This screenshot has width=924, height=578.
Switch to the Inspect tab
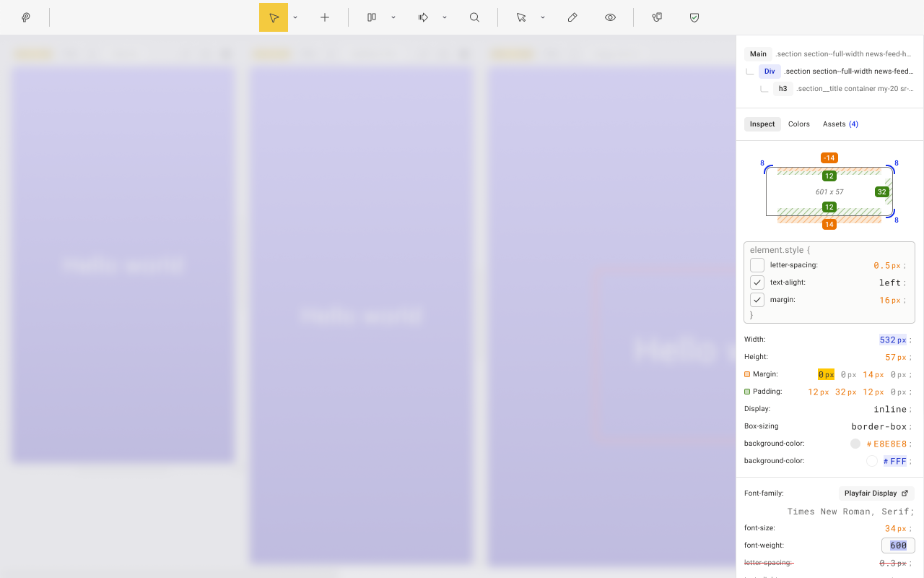pyautogui.click(x=762, y=124)
